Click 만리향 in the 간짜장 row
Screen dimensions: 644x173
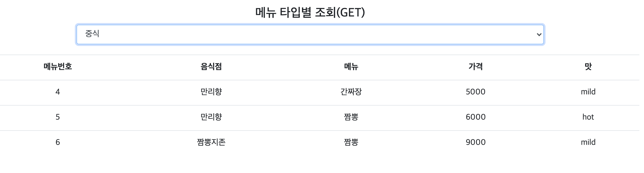pyautogui.click(x=211, y=92)
